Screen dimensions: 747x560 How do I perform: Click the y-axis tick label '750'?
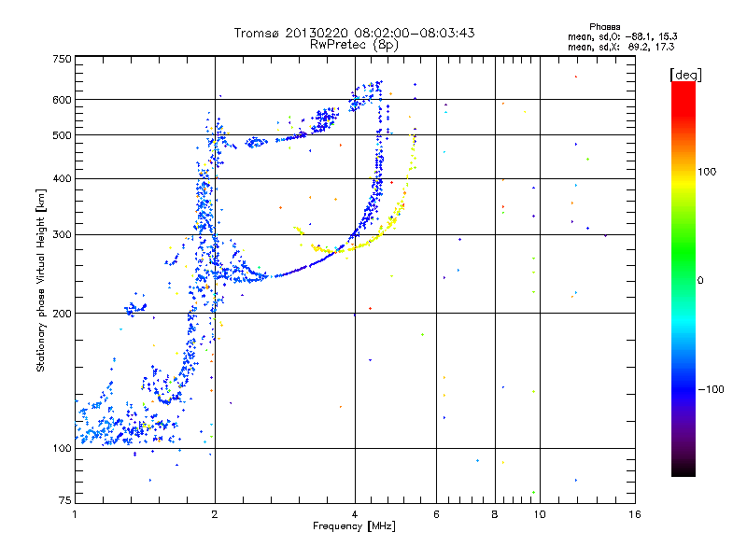pos(62,59)
